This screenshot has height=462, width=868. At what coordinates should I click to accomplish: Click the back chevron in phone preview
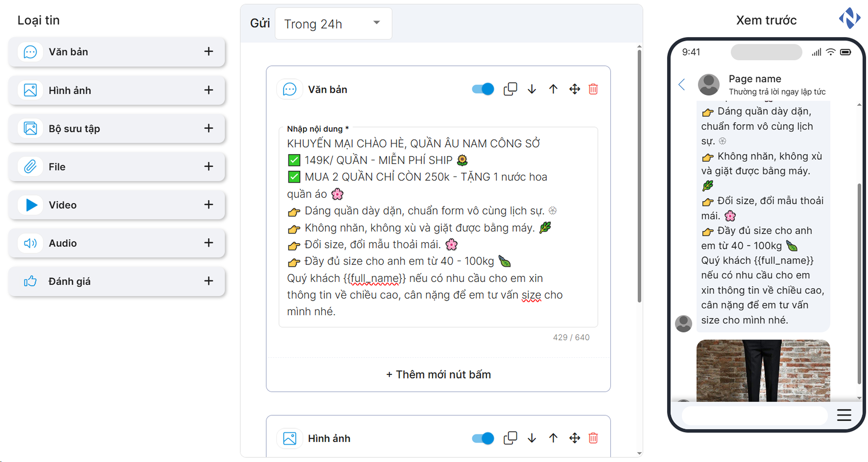coord(682,85)
